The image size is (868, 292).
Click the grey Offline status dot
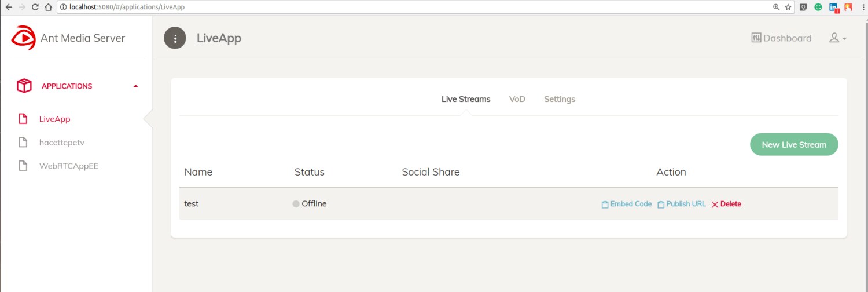(296, 204)
